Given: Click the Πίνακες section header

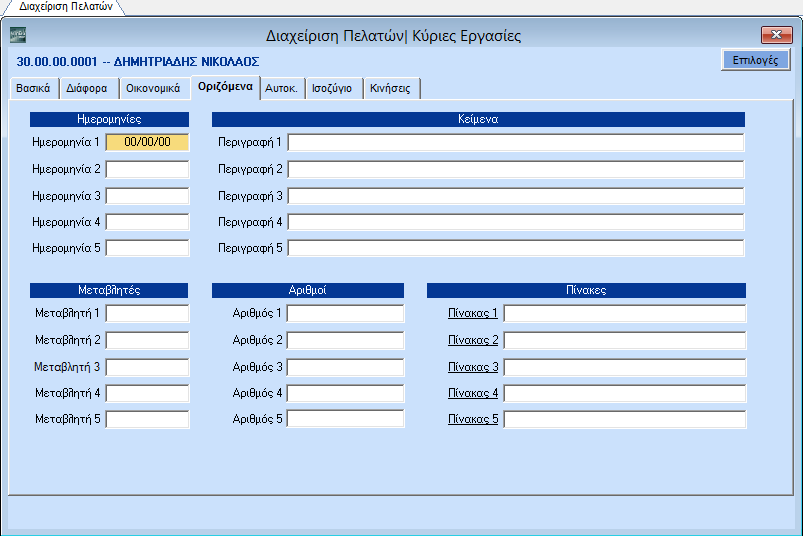Looking at the screenshot, I should (586, 290).
